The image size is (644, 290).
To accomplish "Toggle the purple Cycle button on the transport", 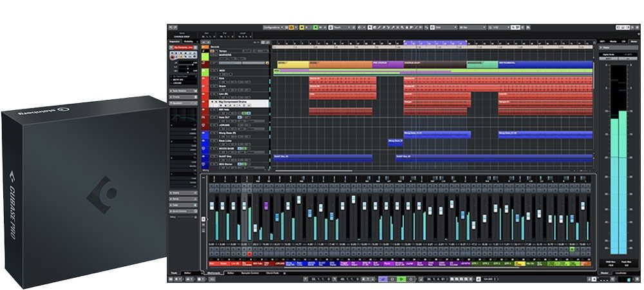I will pyautogui.click(x=383, y=279).
